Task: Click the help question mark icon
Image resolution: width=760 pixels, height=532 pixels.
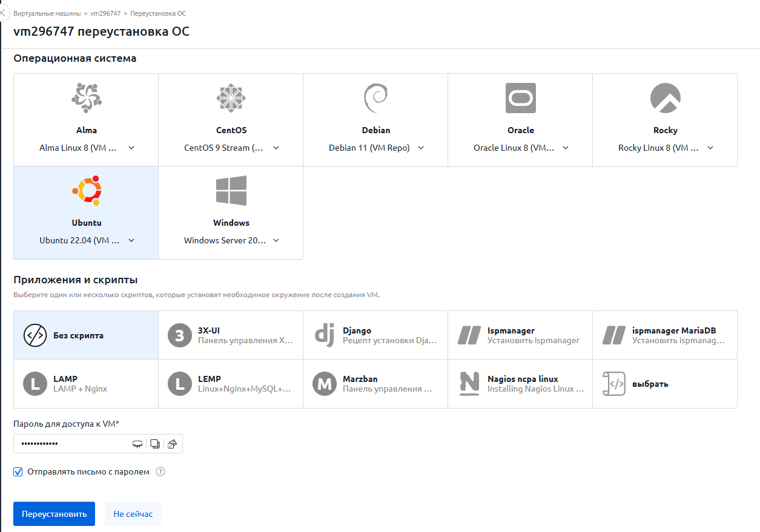Action: tap(160, 471)
